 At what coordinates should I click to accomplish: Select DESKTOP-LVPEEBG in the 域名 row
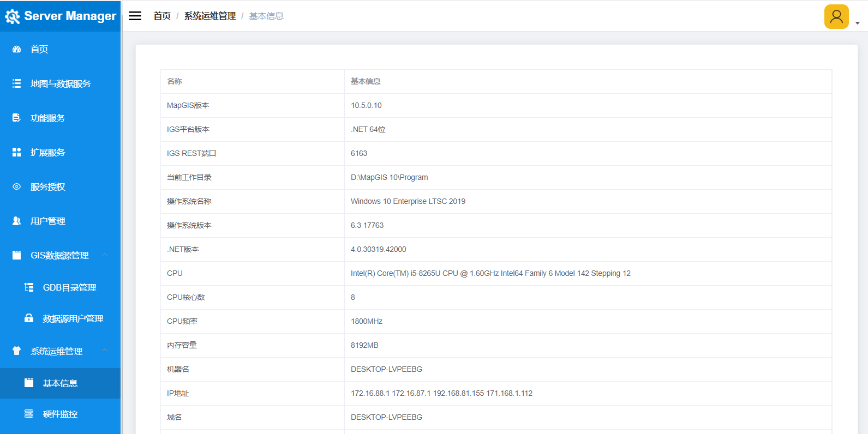387,417
